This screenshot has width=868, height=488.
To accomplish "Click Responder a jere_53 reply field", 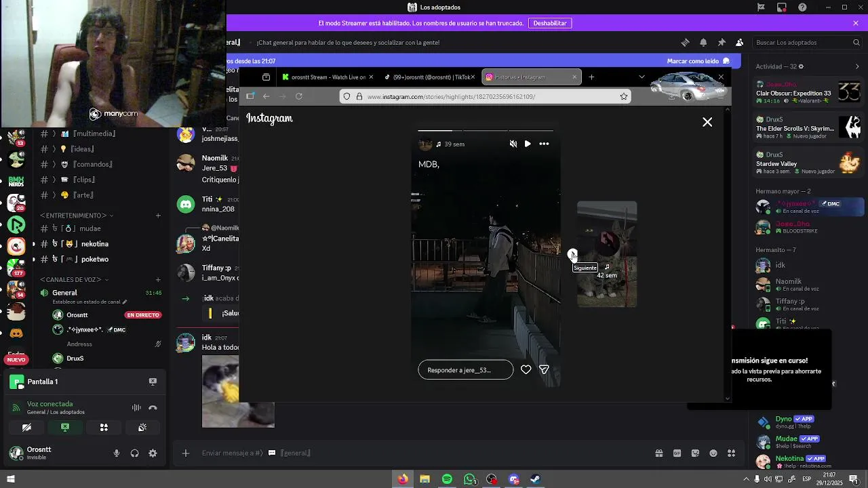I will pos(466,369).
